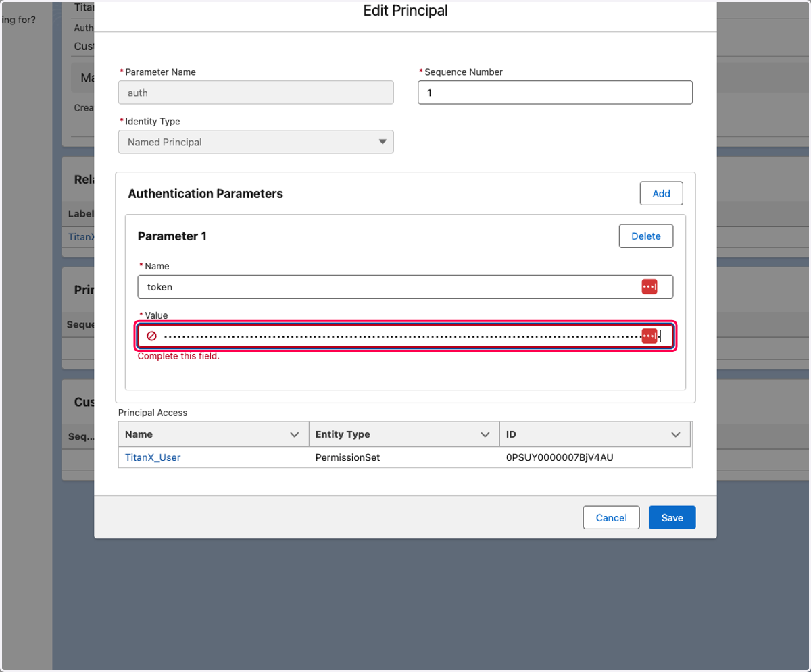The height and width of the screenshot is (672, 811).
Task: Click the Parameter Name field containing auth
Action: (255, 93)
